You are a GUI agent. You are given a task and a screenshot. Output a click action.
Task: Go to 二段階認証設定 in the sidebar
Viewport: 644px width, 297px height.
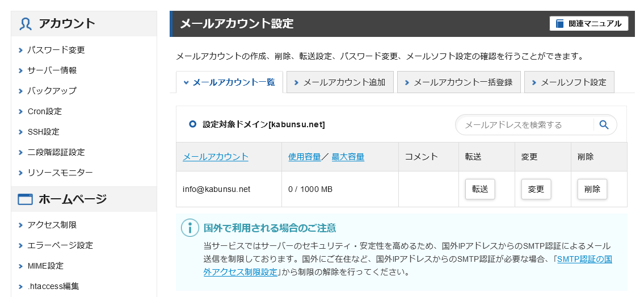pyautogui.click(x=56, y=152)
